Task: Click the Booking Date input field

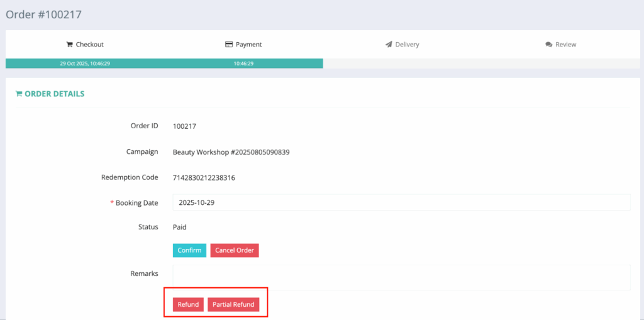Action: (401, 202)
